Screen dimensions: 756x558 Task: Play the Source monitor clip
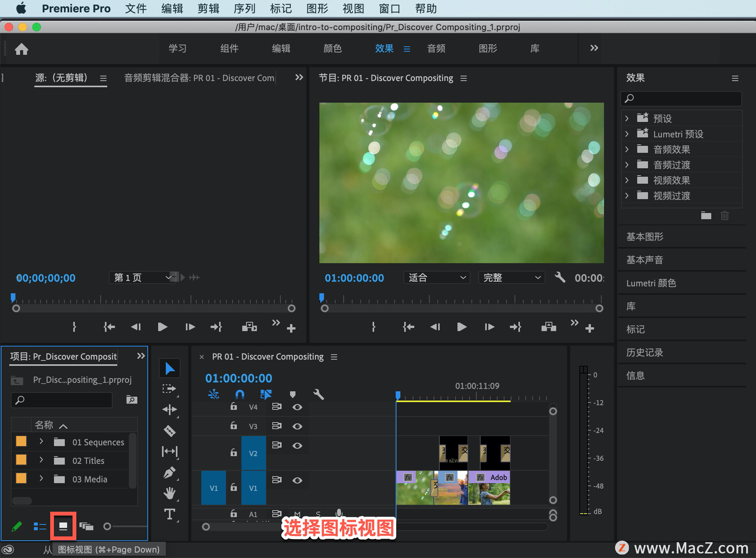[162, 327]
